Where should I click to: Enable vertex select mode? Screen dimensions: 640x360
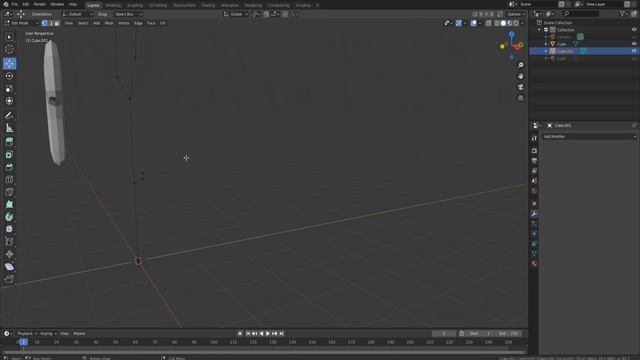click(45, 23)
